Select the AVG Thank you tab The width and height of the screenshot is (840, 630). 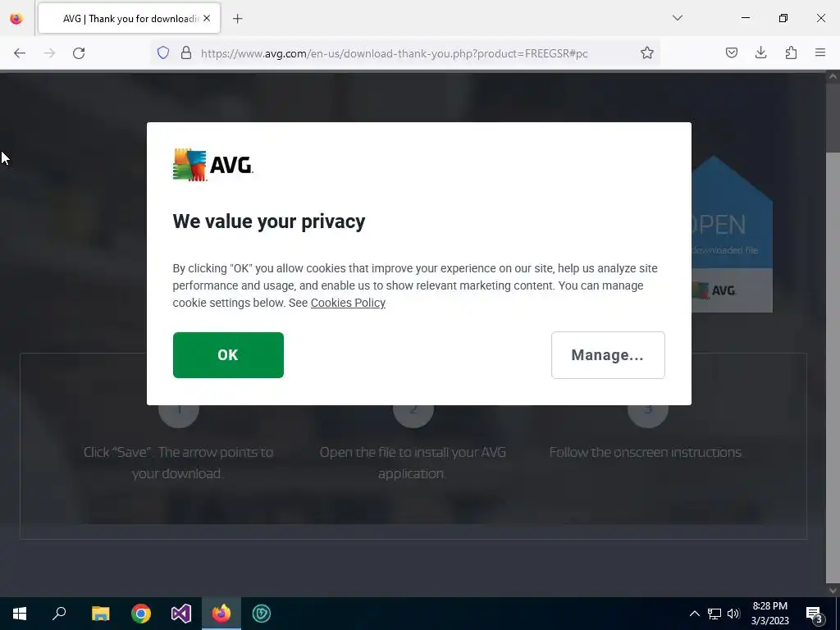[x=129, y=19]
